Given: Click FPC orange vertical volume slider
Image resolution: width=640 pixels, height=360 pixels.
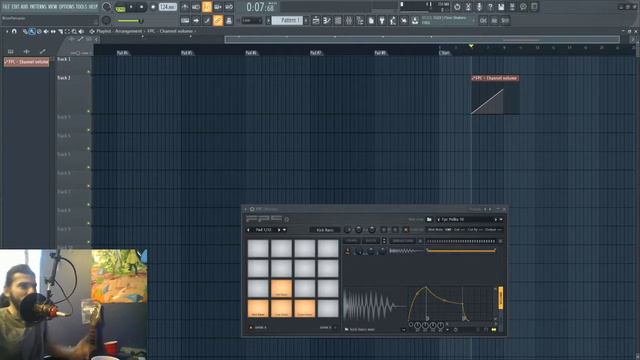Looking at the screenshot, I should pyautogui.click(x=501, y=298).
